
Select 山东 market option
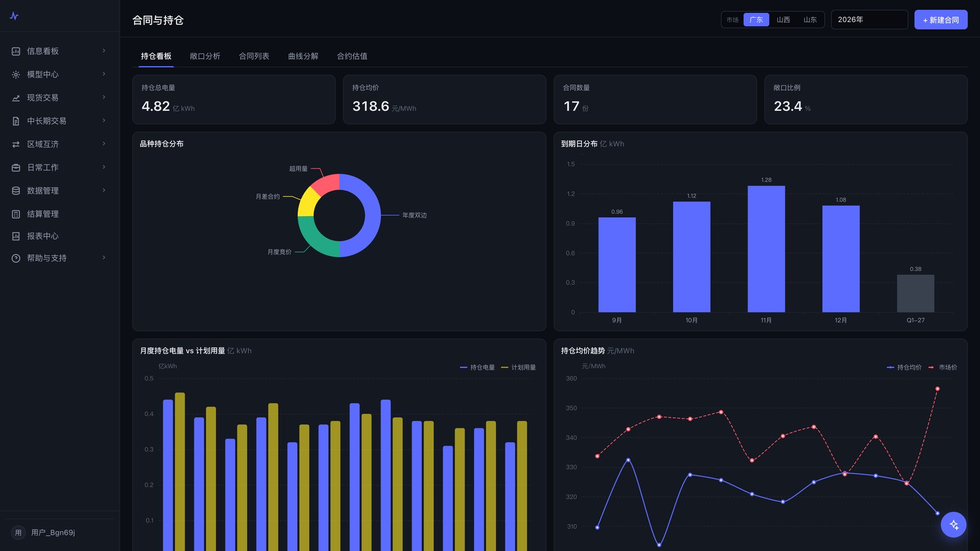(810, 20)
